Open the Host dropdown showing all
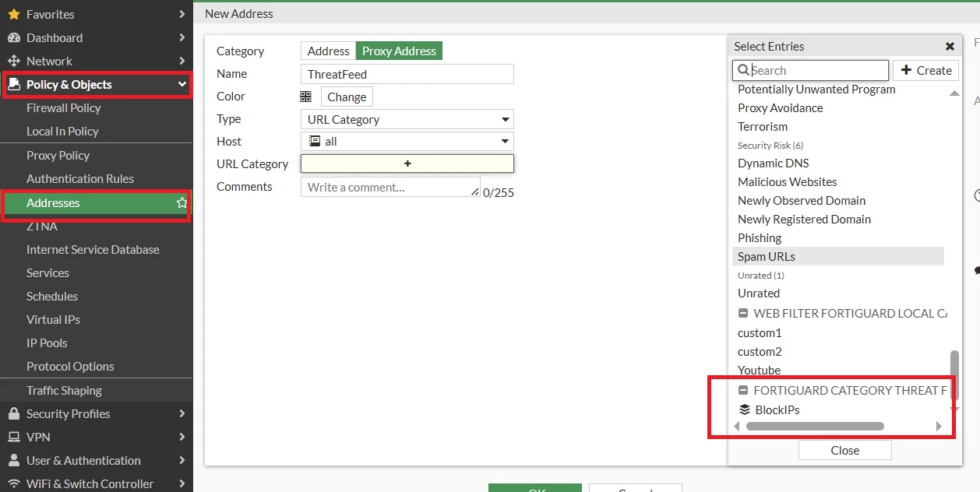 click(x=407, y=142)
